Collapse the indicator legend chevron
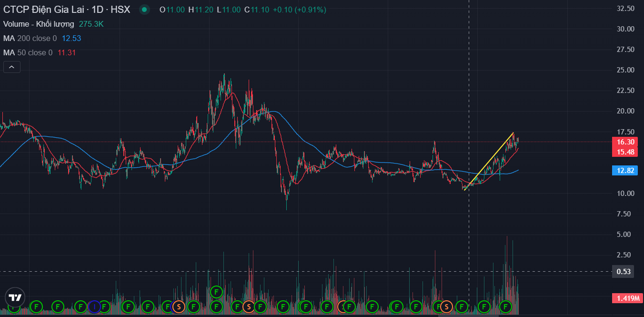This screenshot has height=317, width=644. pyautogui.click(x=11, y=68)
